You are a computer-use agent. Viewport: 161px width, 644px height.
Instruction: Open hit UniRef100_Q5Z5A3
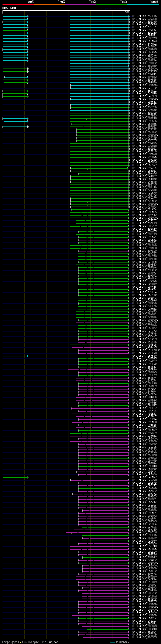(144, 298)
